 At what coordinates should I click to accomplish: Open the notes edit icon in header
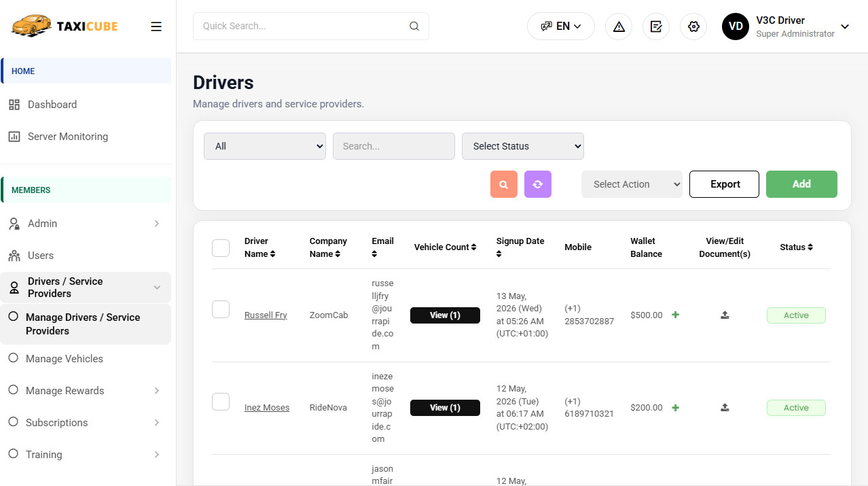tap(656, 27)
